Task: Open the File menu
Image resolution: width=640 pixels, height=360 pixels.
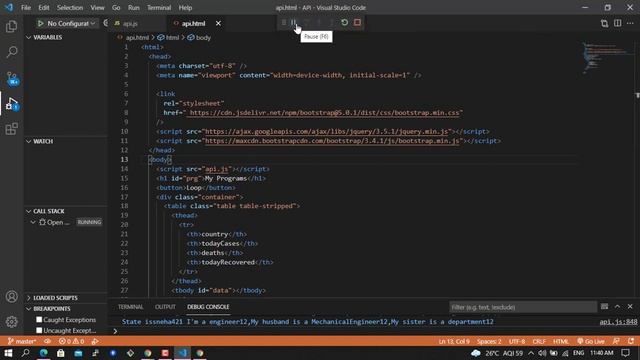Action: tap(26, 8)
